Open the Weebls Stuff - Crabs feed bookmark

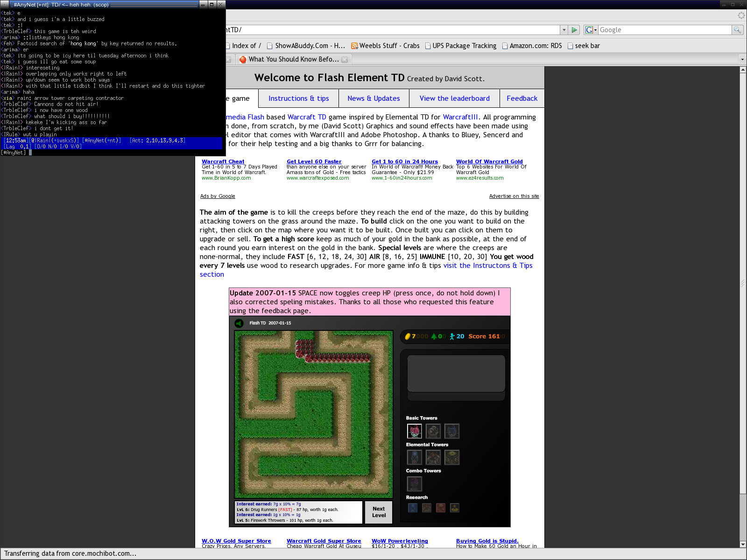point(385,46)
